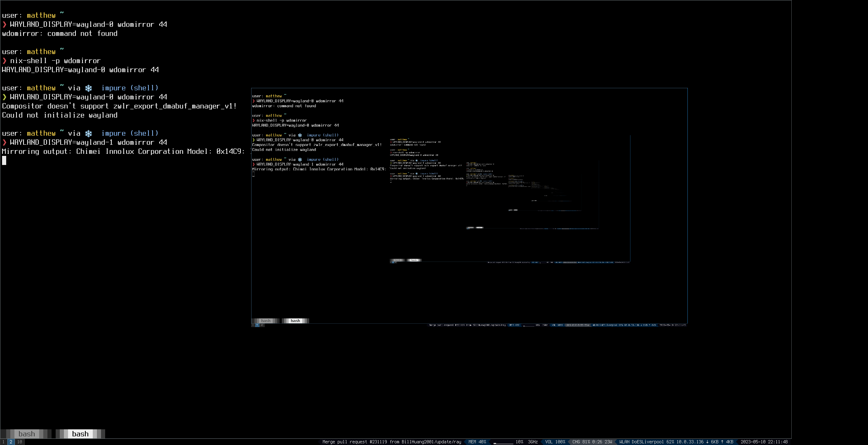Screen dimensions: 868x445
Task: Select tmux window number 1
Action: pyautogui.click(x=3, y=441)
